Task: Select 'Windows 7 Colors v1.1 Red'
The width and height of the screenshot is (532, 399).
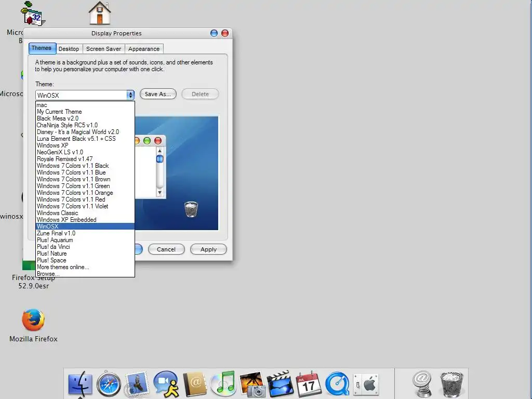Action: coord(85,199)
